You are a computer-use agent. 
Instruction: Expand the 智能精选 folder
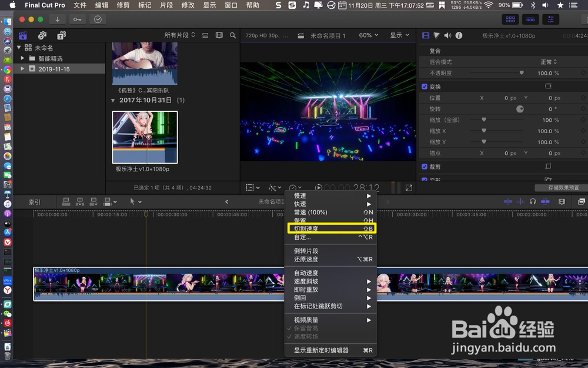point(22,58)
